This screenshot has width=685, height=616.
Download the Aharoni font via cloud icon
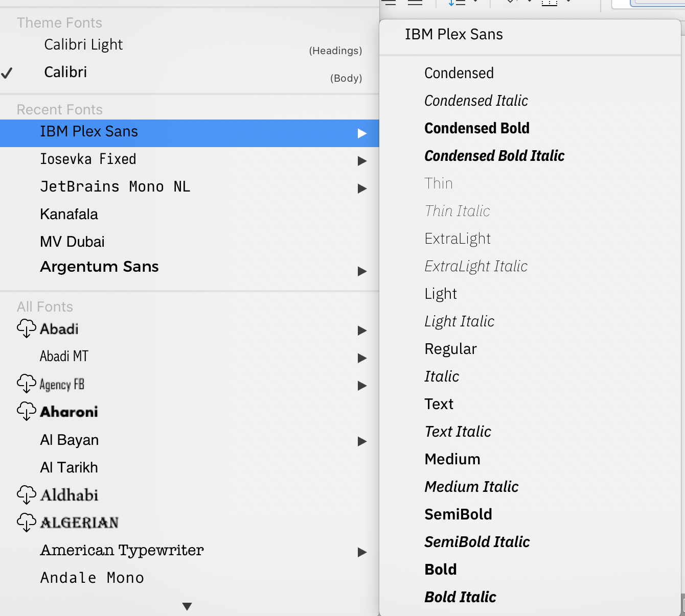tap(27, 411)
